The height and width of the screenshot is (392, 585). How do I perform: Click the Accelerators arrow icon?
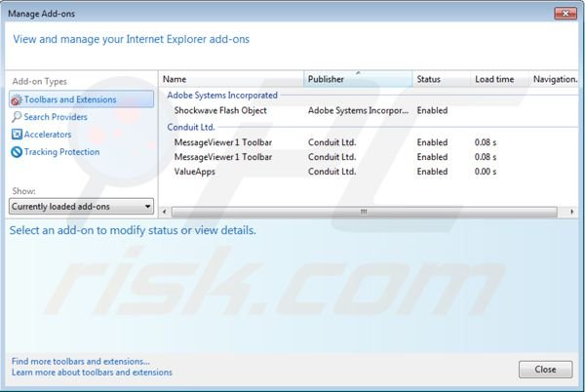[17, 135]
